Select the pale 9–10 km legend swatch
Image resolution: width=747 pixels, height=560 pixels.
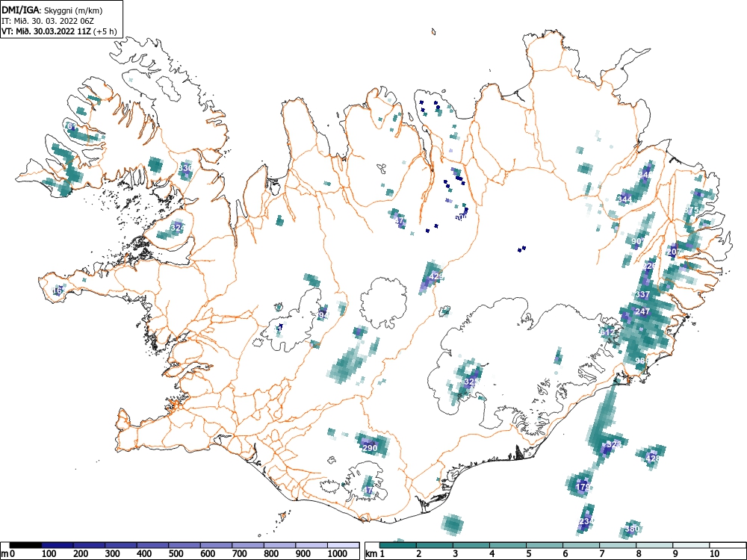pos(691,545)
